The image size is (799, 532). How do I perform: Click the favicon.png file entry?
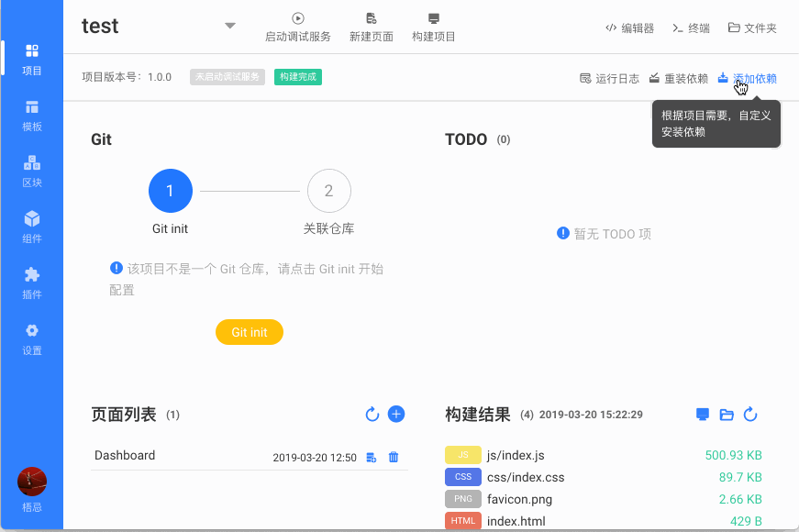[519, 499]
